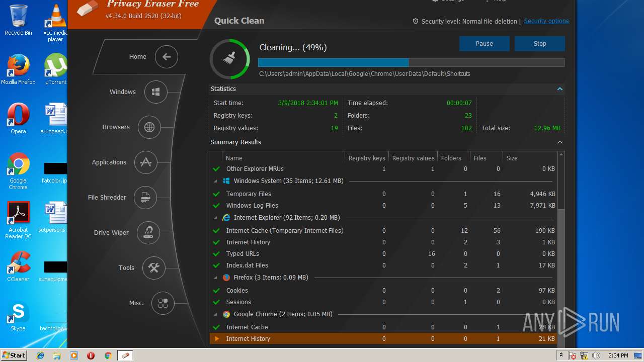Select the File Shredder menu label
644x362 pixels.
point(107,198)
